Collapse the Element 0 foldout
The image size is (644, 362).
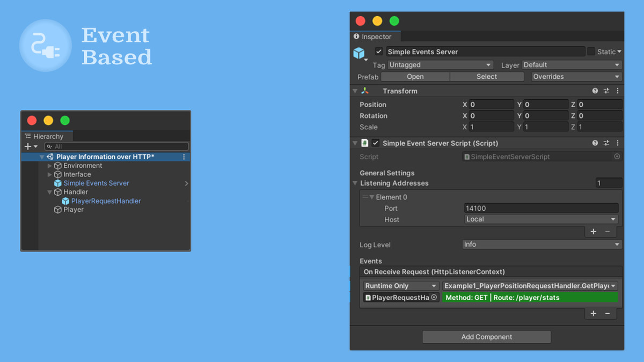[x=372, y=197]
